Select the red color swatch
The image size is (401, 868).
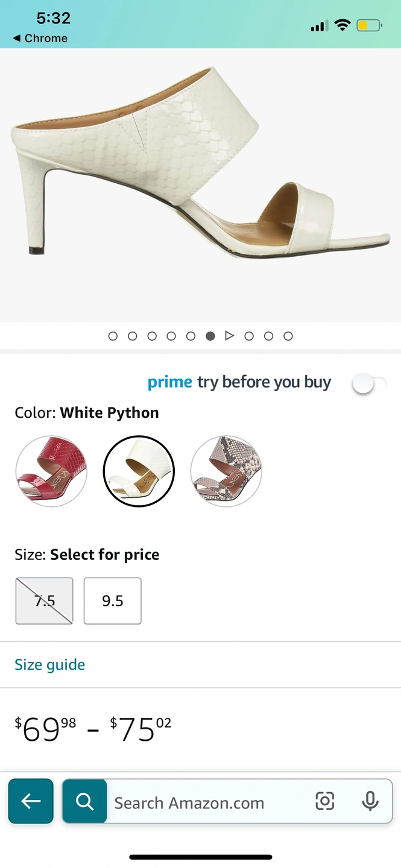tap(51, 471)
